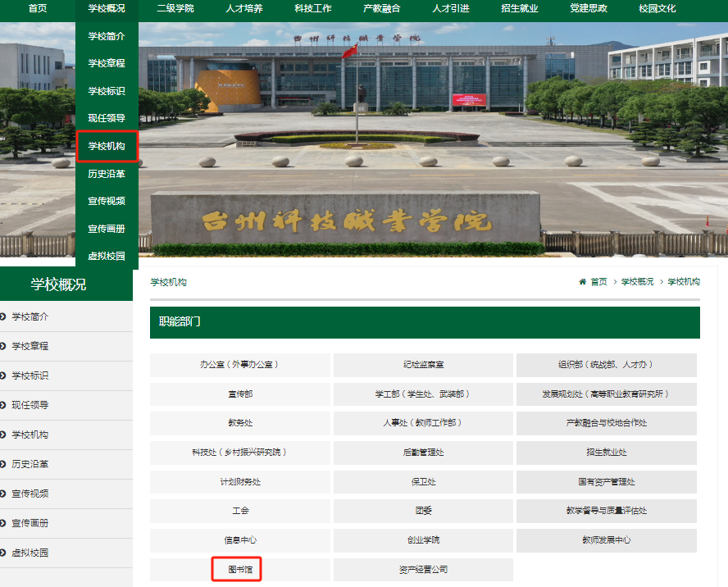Open the 创业学院 department

coord(423,540)
